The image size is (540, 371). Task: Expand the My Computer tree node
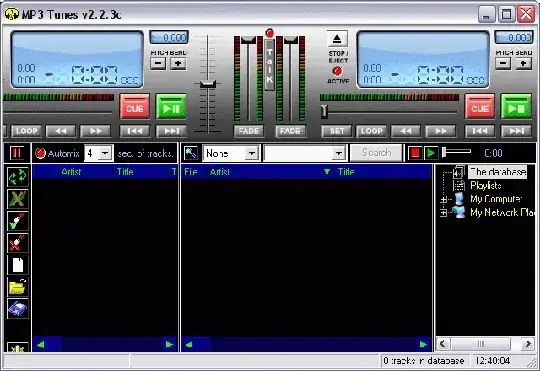[444, 199]
